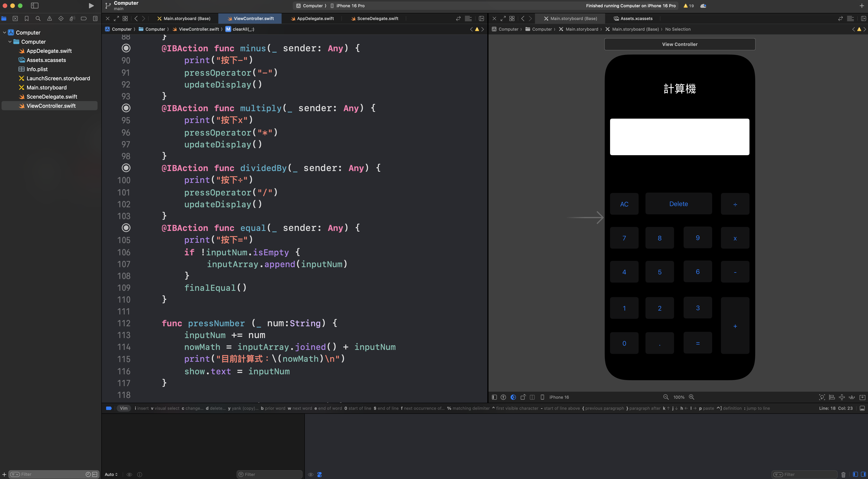
Task: Select the 7 button on the storyboard canvas
Action: coord(624,238)
